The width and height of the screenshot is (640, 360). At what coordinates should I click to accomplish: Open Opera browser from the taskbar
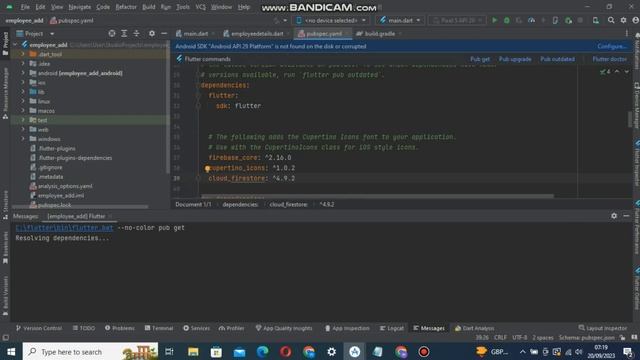pyautogui.click(x=286, y=351)
